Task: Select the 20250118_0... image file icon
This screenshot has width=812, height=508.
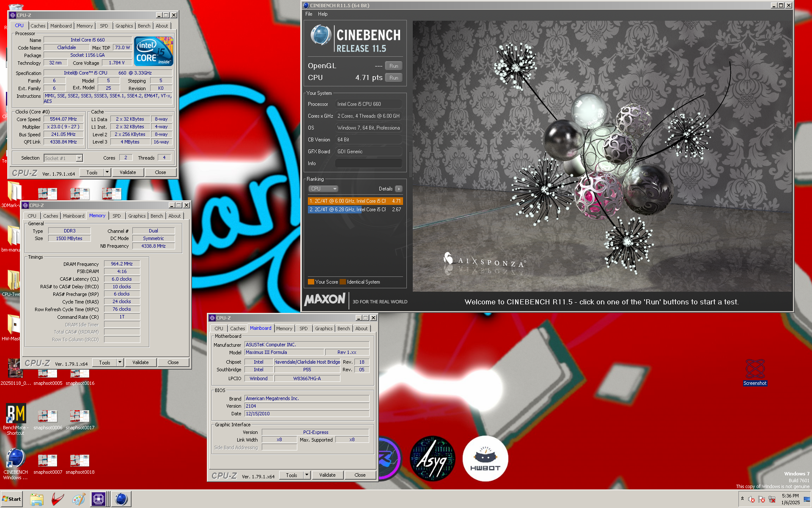Action: tap(15, 372)
